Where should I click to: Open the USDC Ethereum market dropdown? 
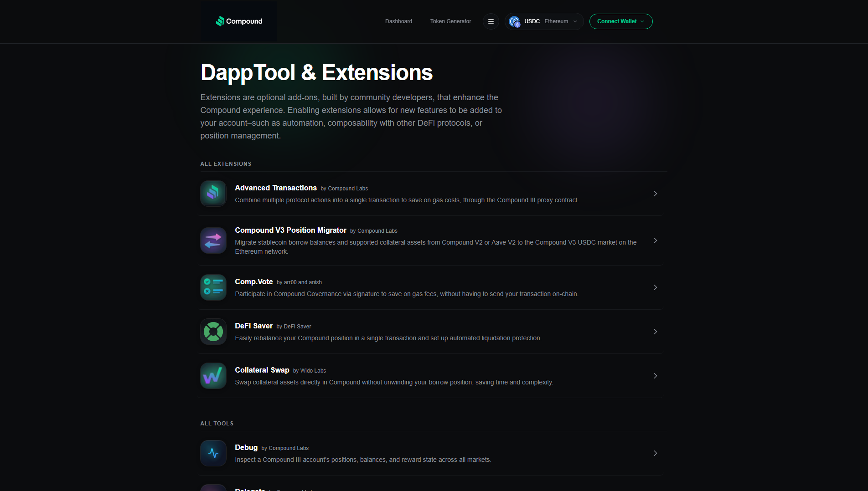click(544, 21)
